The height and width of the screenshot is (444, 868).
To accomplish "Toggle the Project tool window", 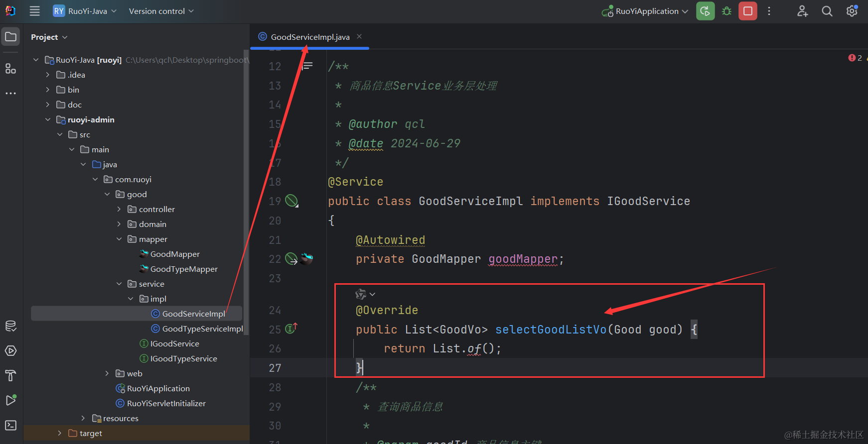I will pyautogui.click(x=10, y=37).
